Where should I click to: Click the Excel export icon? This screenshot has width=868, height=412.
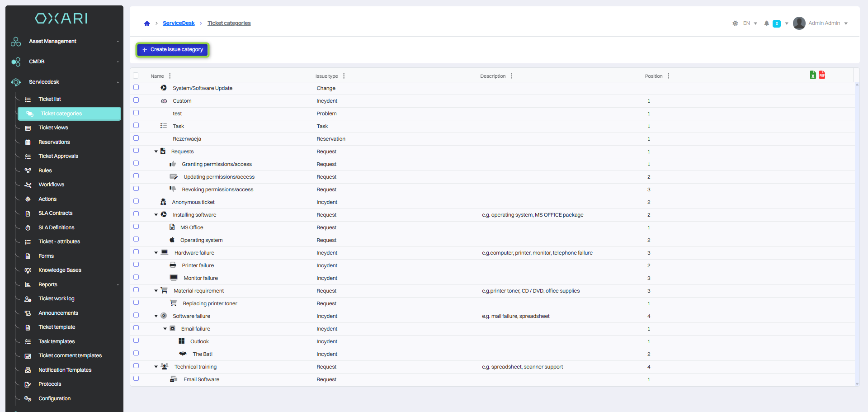coord(813,75)
